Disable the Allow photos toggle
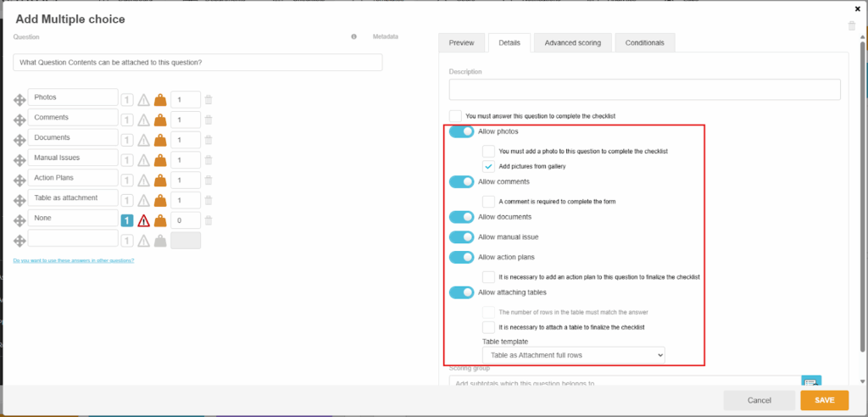This screenshot has height=417, width=868. (462, 132)
